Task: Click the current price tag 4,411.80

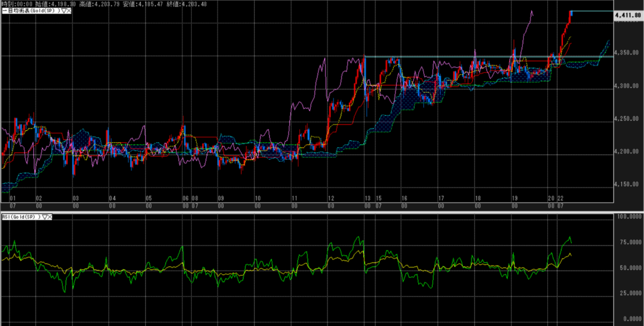Action: (x=627, y=14)
